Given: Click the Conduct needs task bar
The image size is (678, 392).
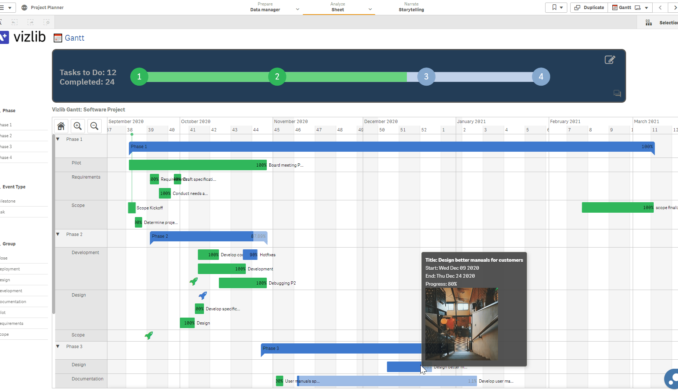Looking at the screenshot, I should pyautogui.click(x=165, y=193).
